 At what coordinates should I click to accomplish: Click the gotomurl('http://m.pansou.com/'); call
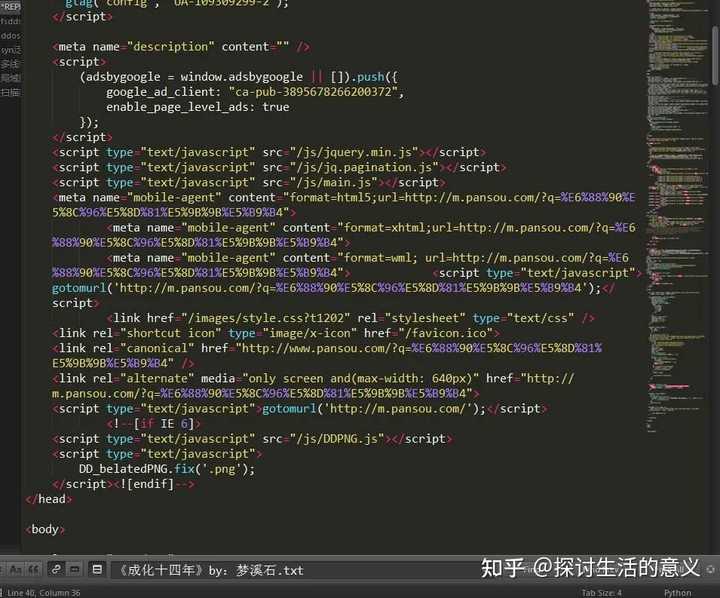(373, 408)
